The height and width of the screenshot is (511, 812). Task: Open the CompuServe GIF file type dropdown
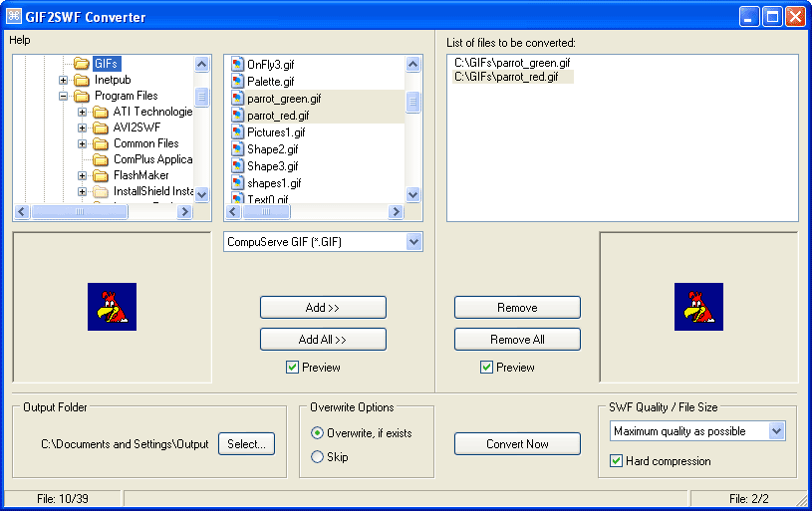click(413, 242)
